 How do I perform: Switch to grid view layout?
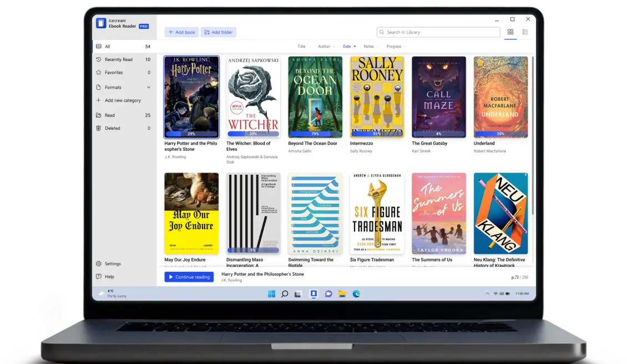tap(510, 32)
